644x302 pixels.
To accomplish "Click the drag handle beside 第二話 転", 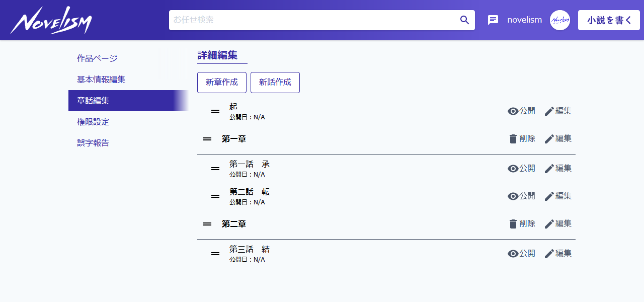I will [x=215, y=196].
